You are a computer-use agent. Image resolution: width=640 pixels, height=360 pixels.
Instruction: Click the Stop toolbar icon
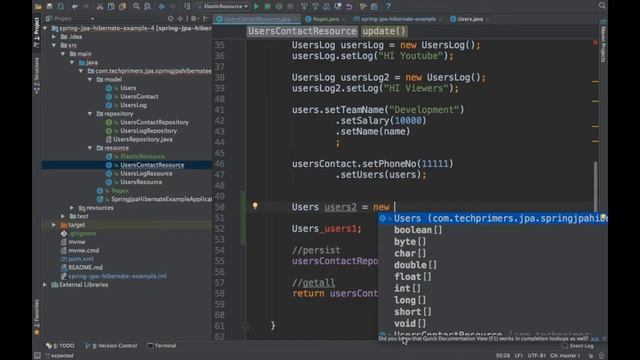tap(290, 6)
